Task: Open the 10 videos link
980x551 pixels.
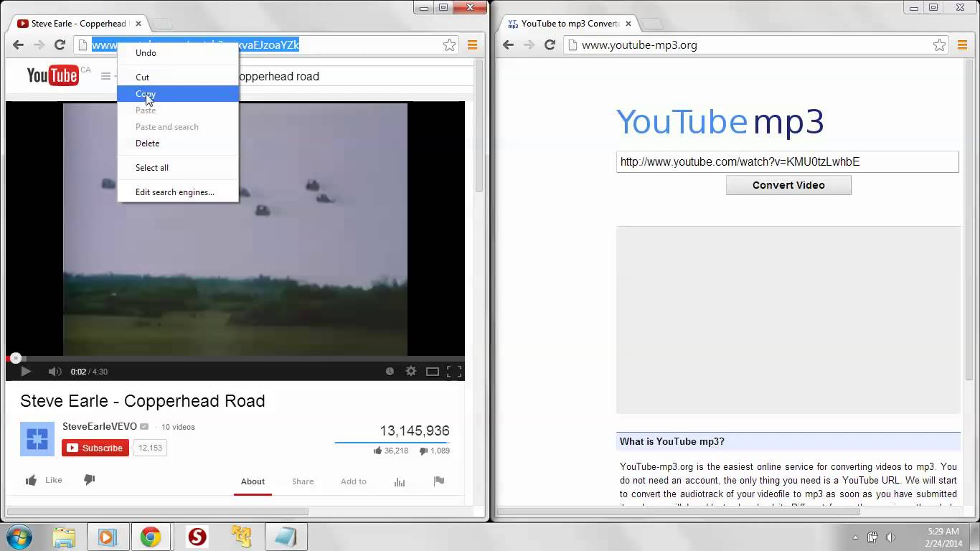Action: pyautogui.click(x=178, y=427)
